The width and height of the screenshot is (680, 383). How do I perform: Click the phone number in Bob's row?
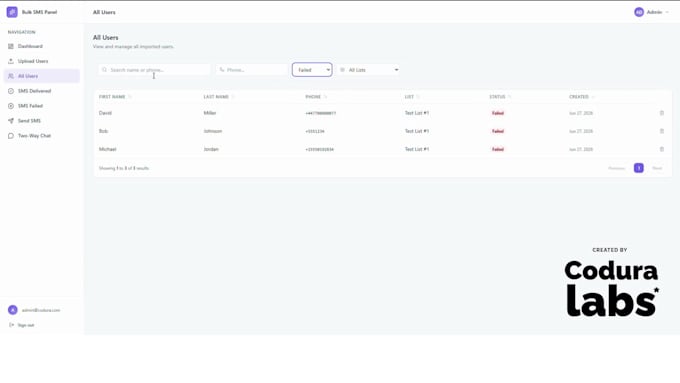point(315,131)
